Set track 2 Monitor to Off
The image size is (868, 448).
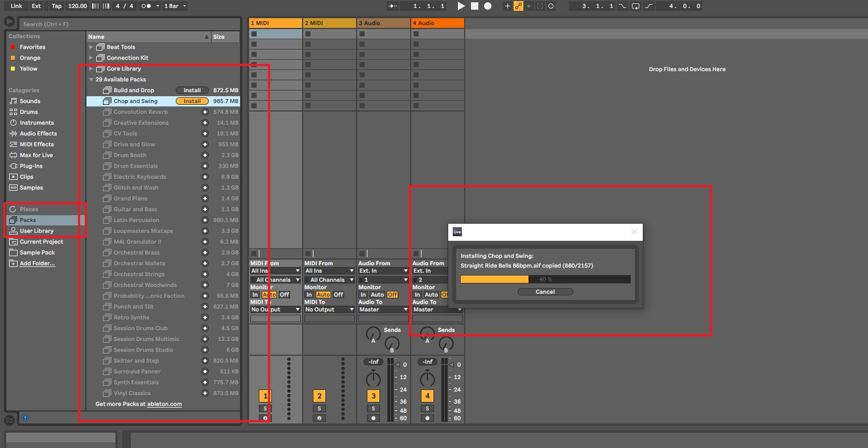click(x=338, y=295)
